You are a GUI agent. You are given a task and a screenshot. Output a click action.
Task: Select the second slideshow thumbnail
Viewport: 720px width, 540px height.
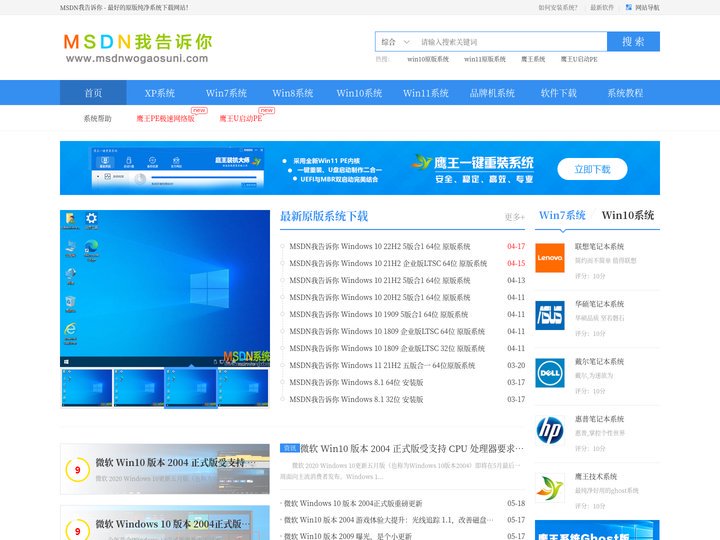pyautogui.click(x=139, y=388)
